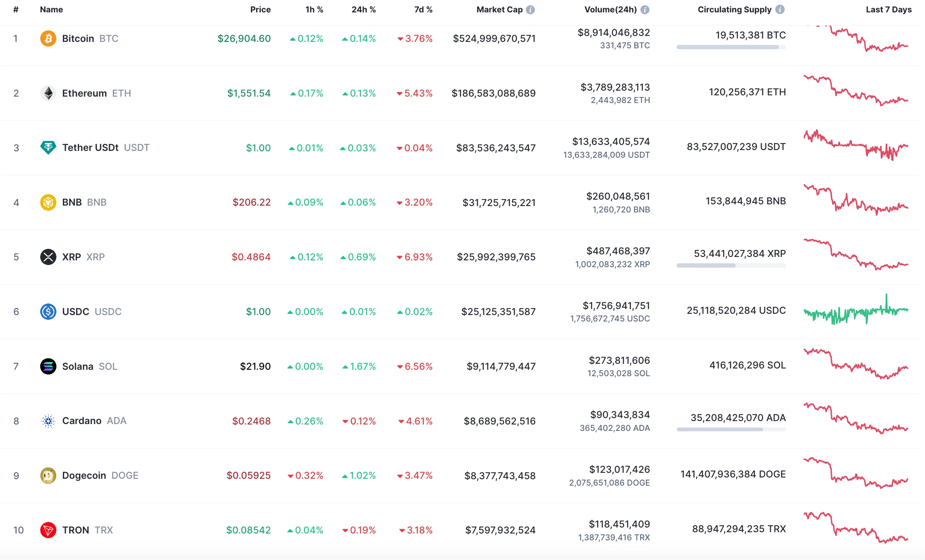
Task: Click the Bitcoin logo icon
Action: pos(48,38)
